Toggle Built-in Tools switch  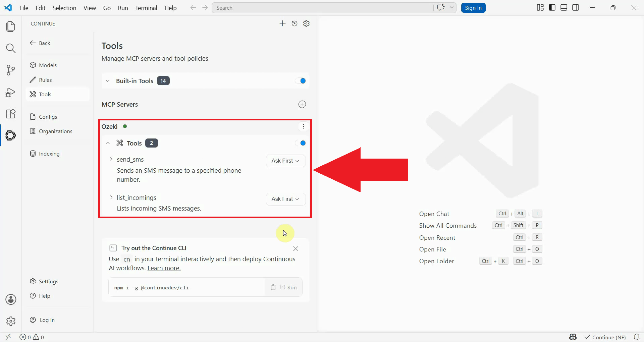point(301,81)
